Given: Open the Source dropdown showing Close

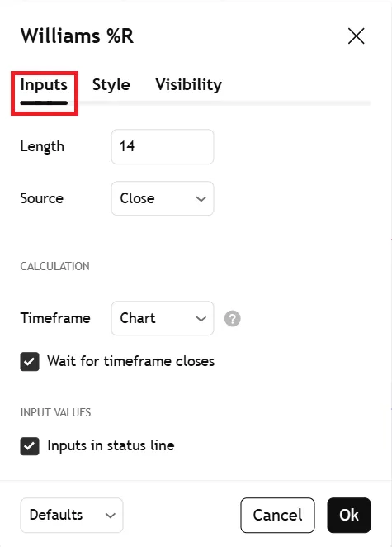Looking at the screenshot, I should [163, 198].
